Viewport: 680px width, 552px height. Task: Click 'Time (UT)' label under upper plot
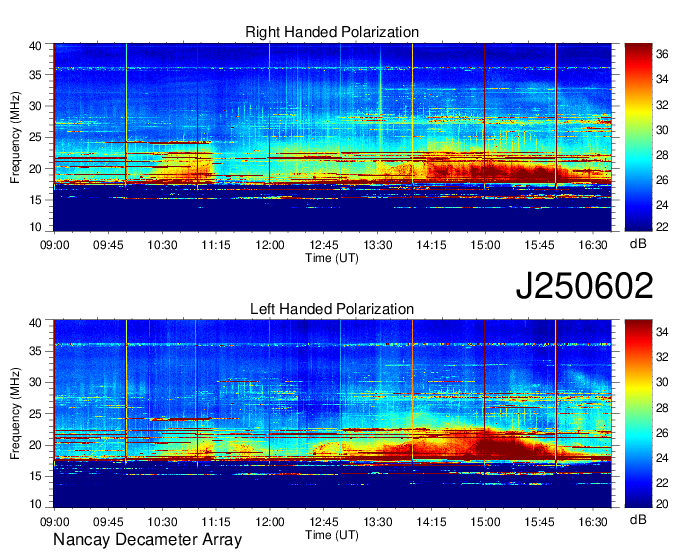pyautogui.click(x=332, y=258)
